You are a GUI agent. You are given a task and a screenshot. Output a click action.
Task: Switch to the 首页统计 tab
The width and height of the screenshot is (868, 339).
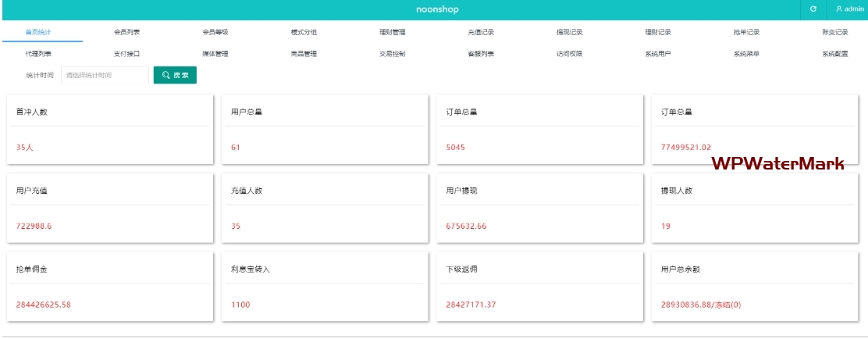pos(38,32)
